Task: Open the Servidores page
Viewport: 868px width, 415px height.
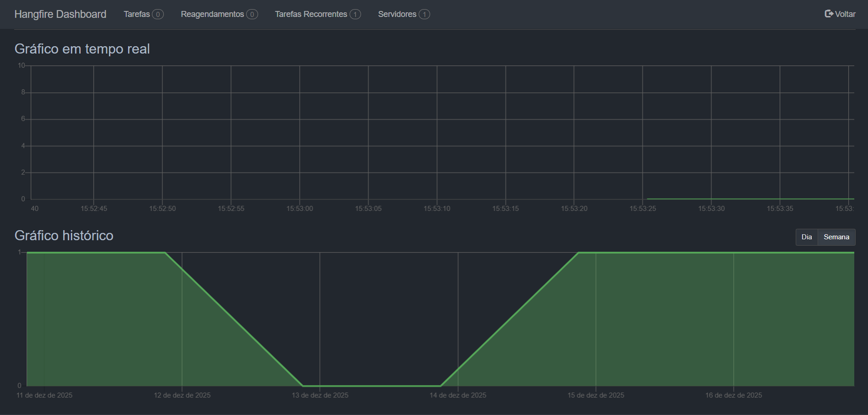Action: [397, 14]
